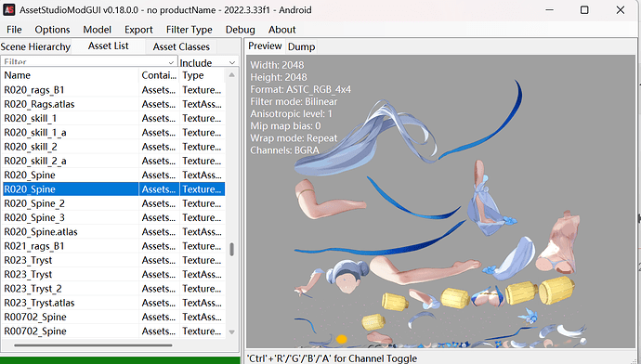Click the horizontal scrollbar under the asset list
The image size is (641, 364).
point(93,345)
